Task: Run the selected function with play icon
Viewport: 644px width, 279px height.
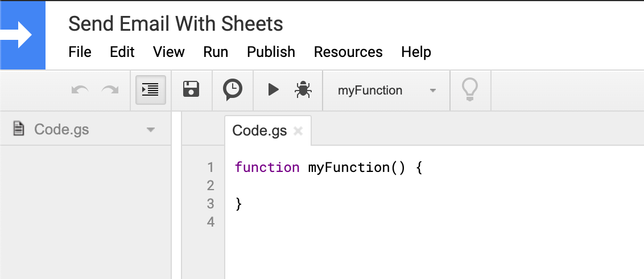Action: (x=273, y=89)
